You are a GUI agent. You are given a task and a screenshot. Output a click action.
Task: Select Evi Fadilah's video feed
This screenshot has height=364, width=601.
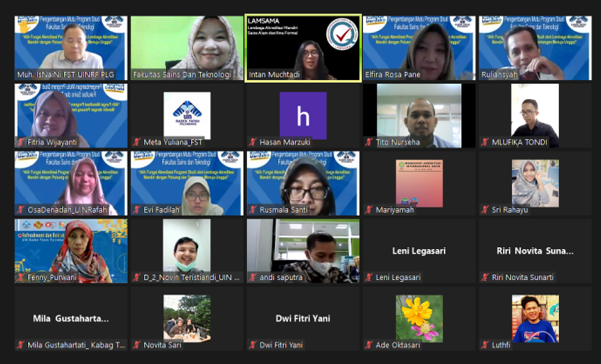[187, 183]
